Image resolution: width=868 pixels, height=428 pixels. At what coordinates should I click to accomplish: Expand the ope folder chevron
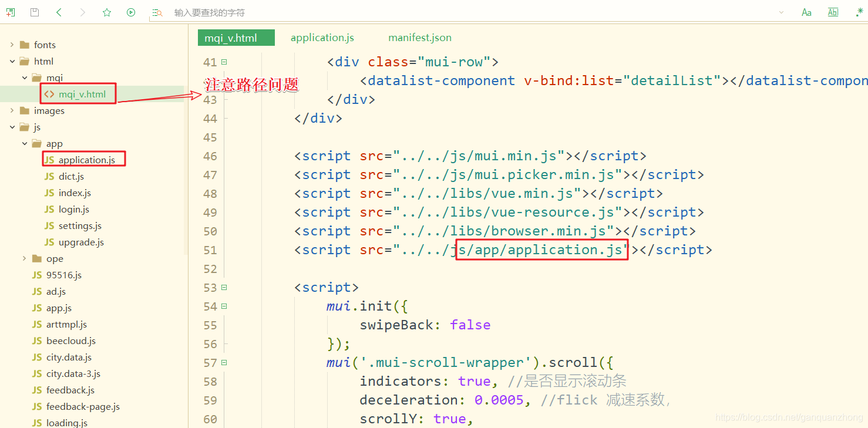(24, 258)
